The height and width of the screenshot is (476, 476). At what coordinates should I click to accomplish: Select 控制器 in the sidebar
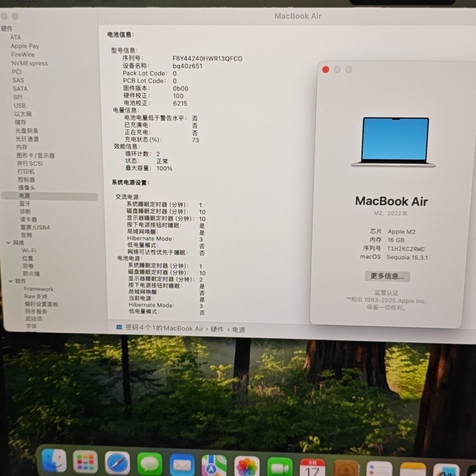tap(26, 179)
